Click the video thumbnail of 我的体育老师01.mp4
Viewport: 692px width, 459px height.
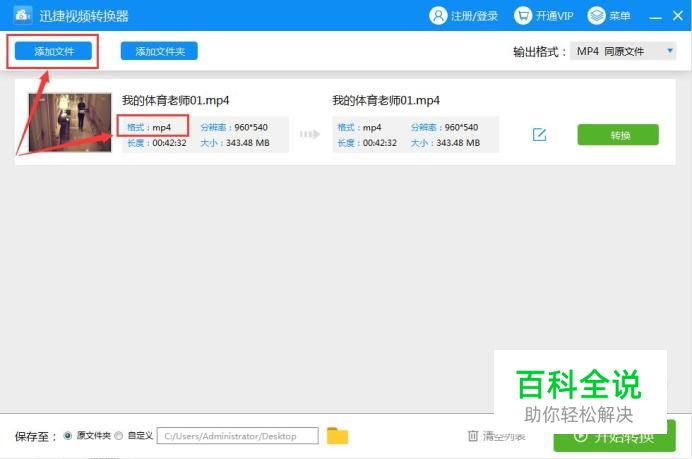(x=70, y=122)
